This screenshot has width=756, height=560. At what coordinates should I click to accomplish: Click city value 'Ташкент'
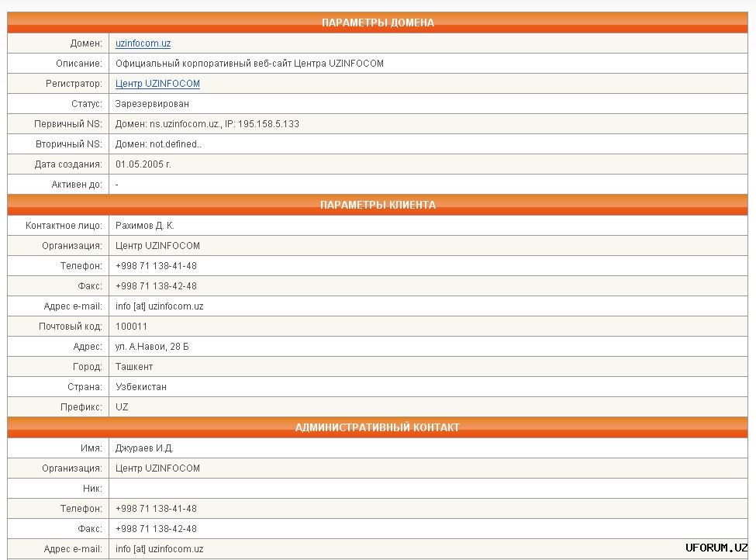[134, 367]
